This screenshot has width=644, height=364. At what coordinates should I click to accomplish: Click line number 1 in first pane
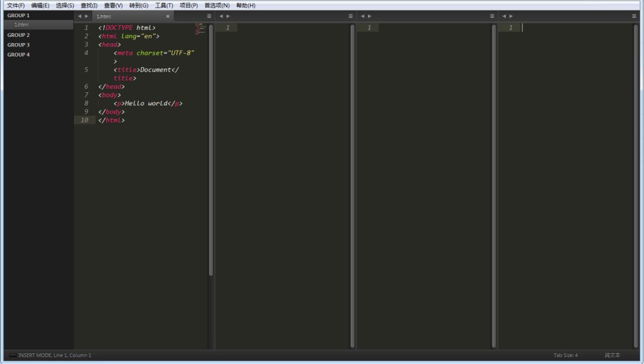tap(86, 27)
